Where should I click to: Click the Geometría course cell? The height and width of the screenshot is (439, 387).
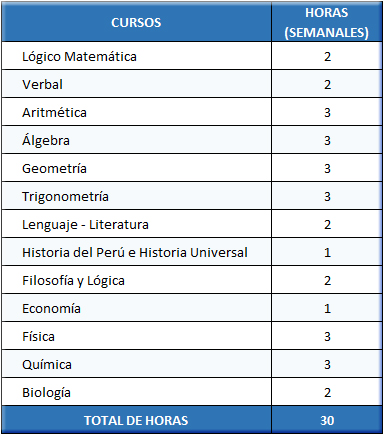click(x=136, y=168)
